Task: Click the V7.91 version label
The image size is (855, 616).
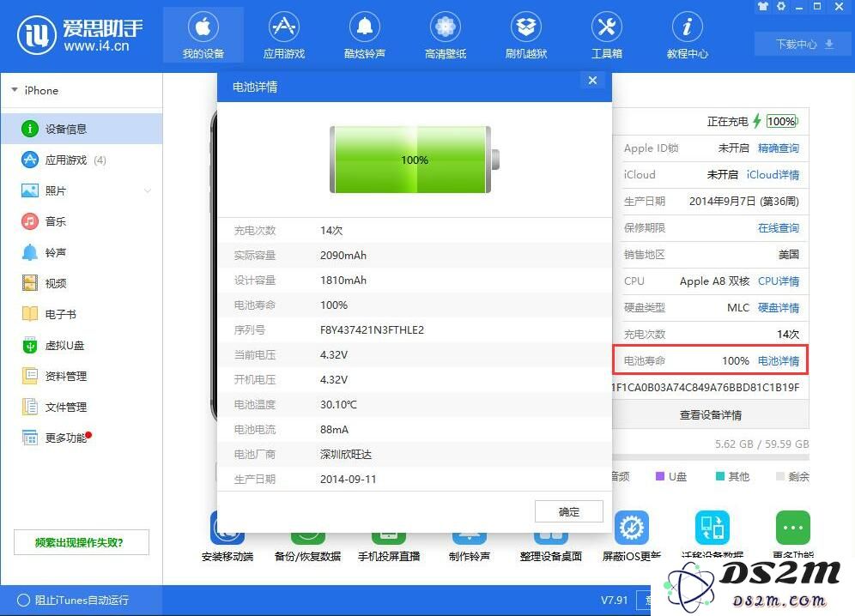Action: pyautogui.click(x=614, y=601)
